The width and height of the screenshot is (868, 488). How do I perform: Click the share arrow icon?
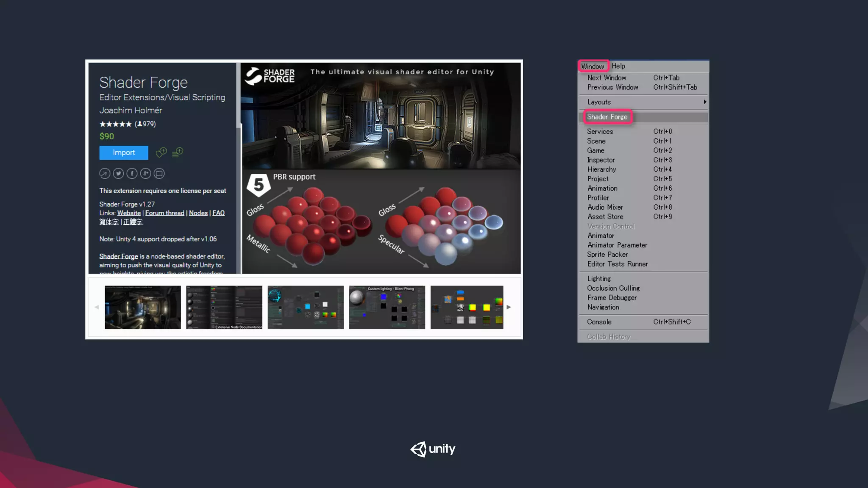click(105, 174)
